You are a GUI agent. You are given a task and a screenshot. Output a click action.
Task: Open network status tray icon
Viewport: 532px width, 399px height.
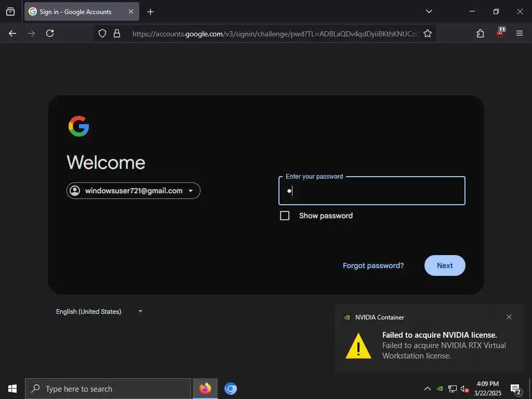[x=453, y=389]
